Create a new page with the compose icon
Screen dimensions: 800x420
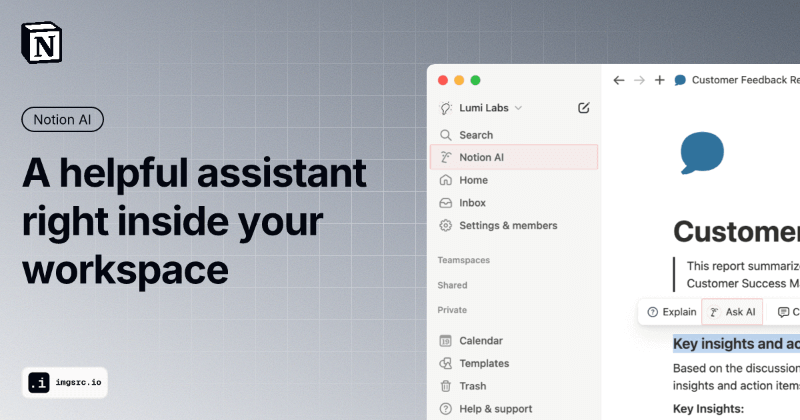click(x=584, y=108)
